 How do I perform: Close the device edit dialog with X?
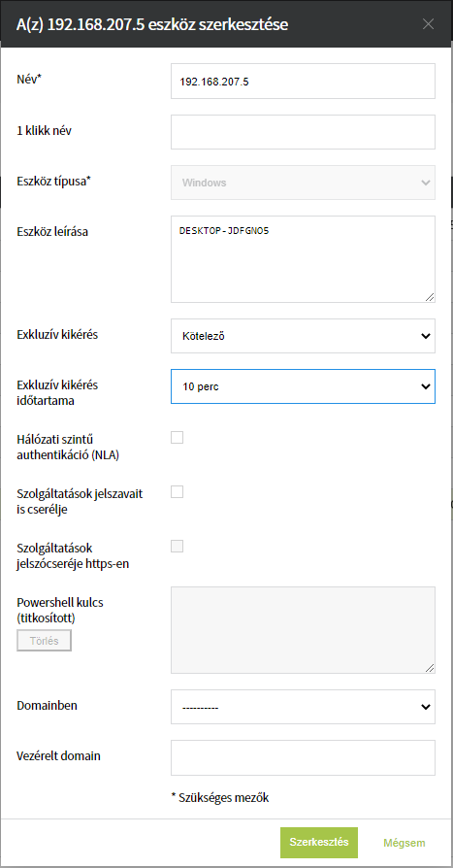pos(428,24)
